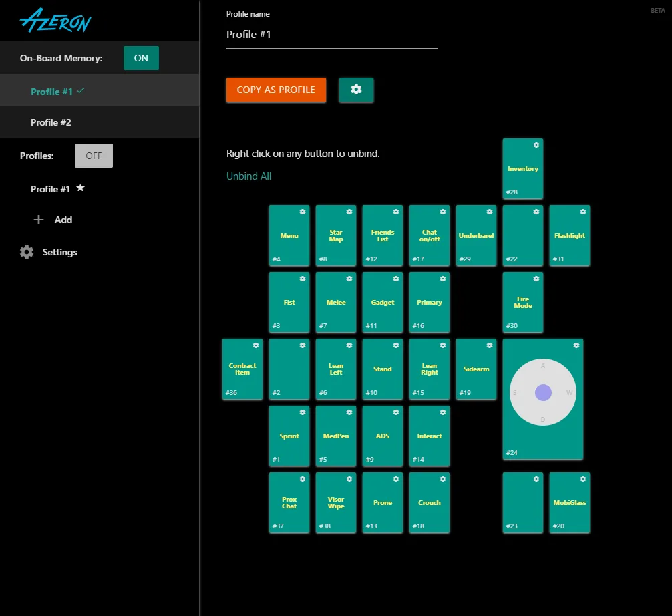Open gear settings on Sidearm button #19

(490, 345)
